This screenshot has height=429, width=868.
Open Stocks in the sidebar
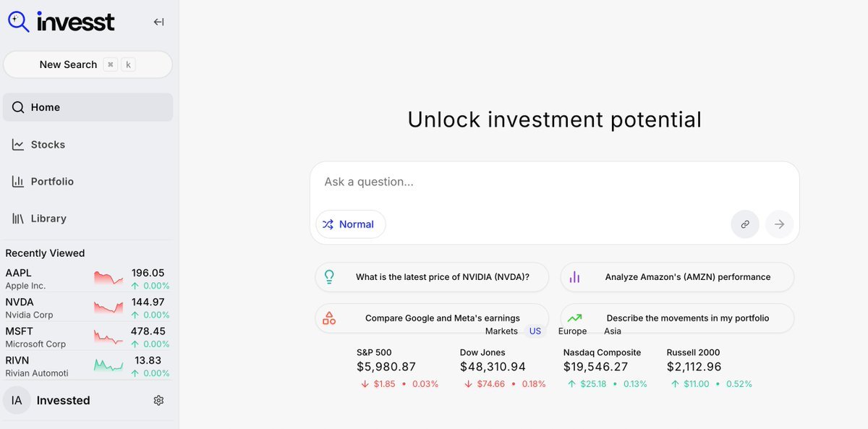48,145
